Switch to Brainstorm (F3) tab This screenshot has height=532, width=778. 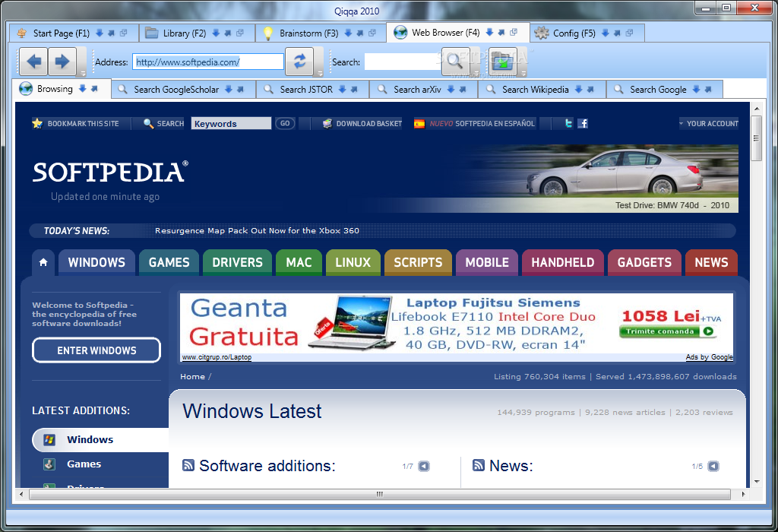308,33
